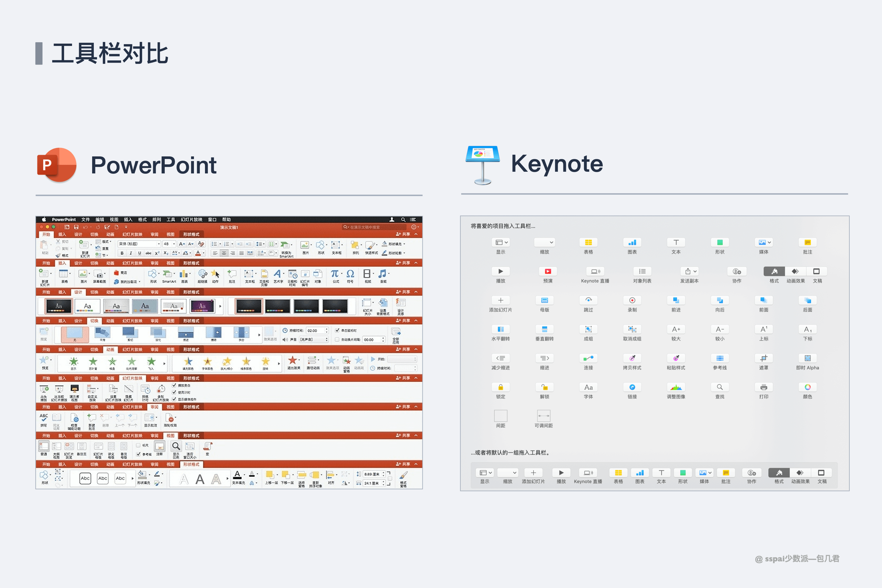Click the 粘贴样式 paste style icon

pyautogui.click(x=676, y=358)
